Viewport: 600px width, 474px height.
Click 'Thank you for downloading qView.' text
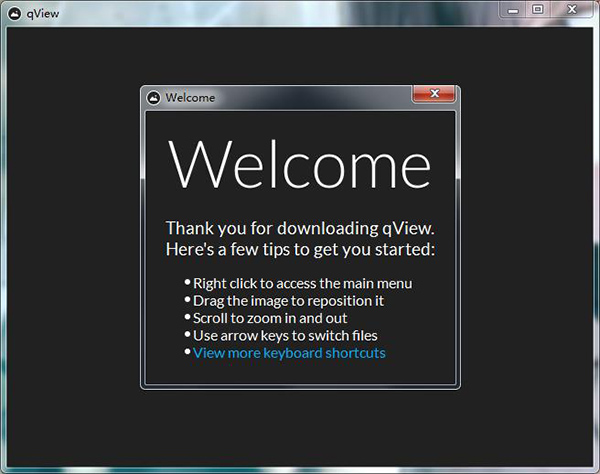click(x=300, y=228)
